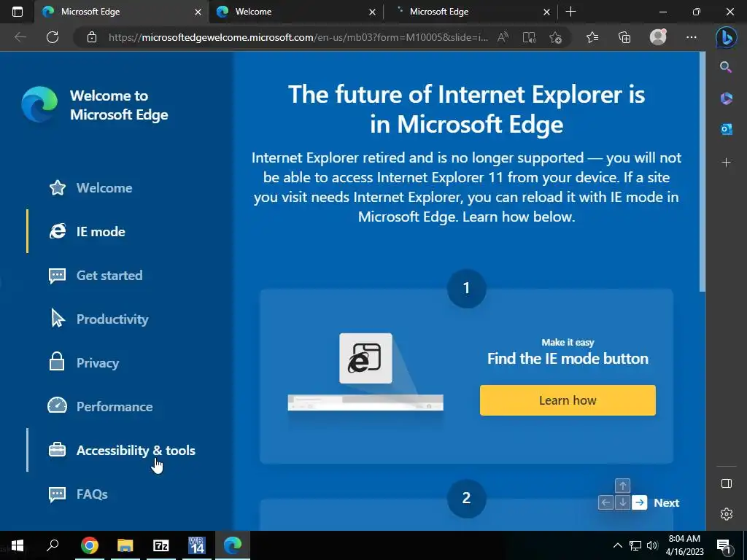This screenshot has width=747, height=560.
Task: Open taskbar search
Action: coord(53,545)
